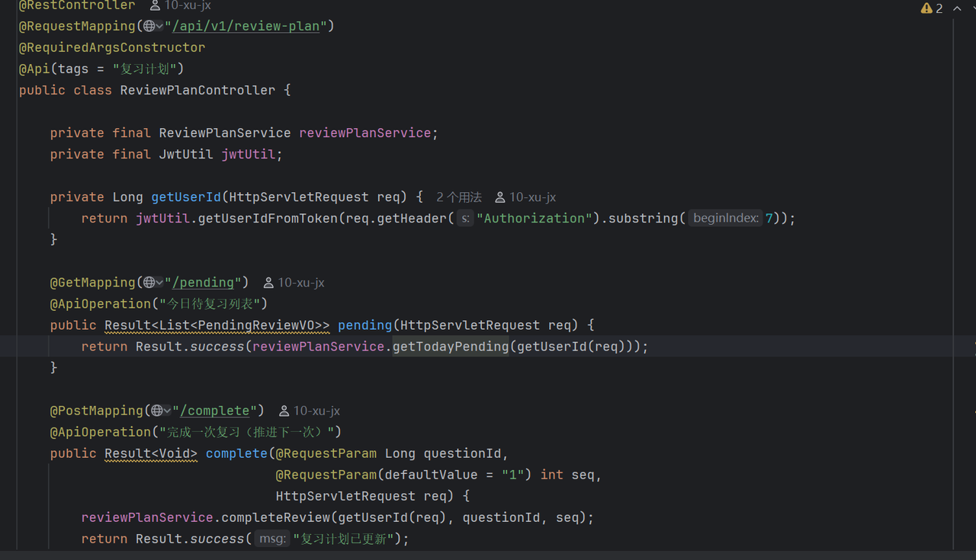976x560 pixels.
Task: Click the "Authorization" string literal
Action: click(535, 219)
